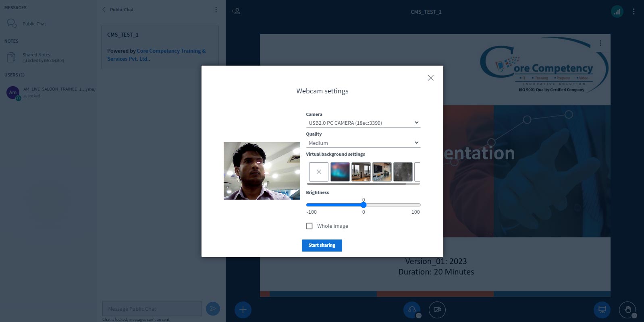Open the chat options three-dot menu
The height and width of the screenshot is (322, 644).
(216, 10)
